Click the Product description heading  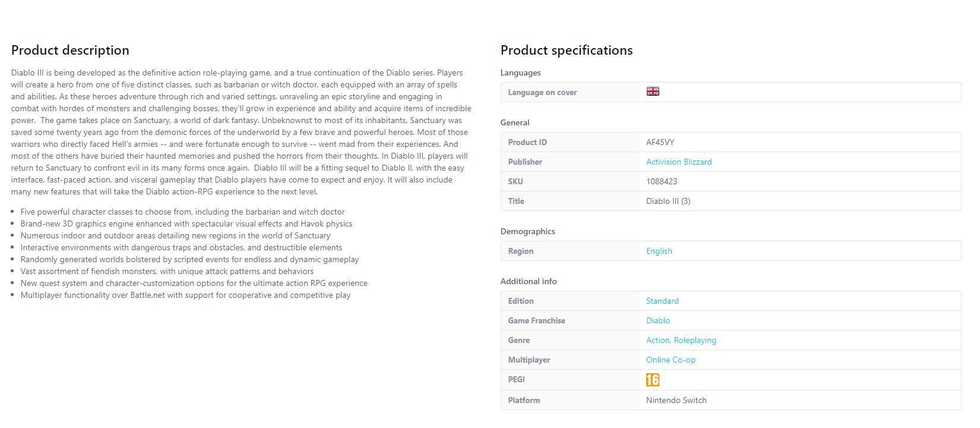coord(70,51)
